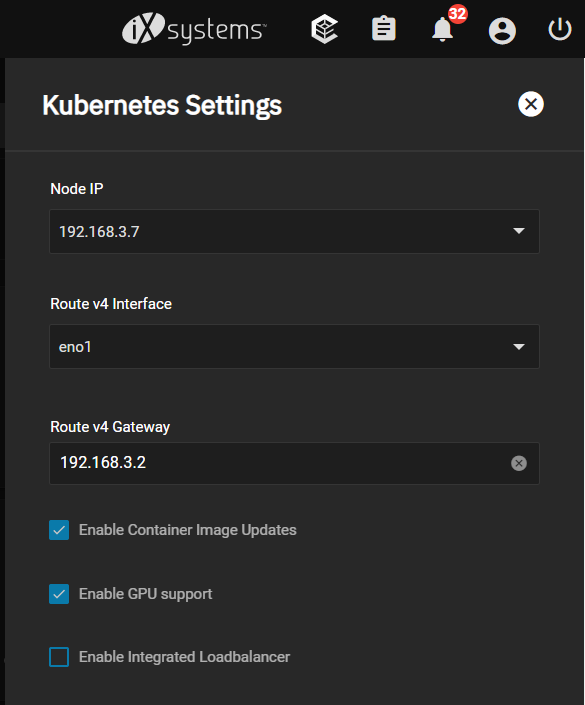This screenshot has height=705, width=585.
Task: Expand the Node IP dropdown arrow
Action: pyautogui.click(x=519, y=231)
